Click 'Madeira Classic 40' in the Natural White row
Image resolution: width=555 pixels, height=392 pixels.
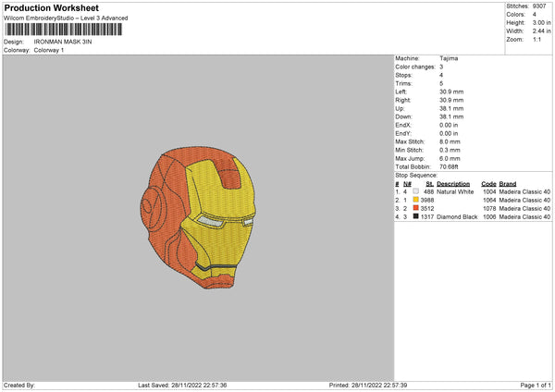(524, 191)
